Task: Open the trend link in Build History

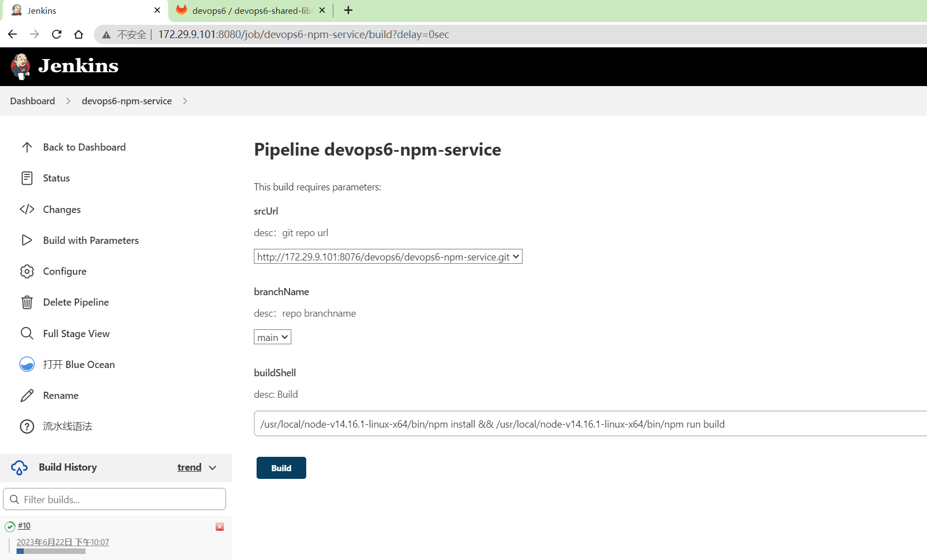Action: pos(189,467)
